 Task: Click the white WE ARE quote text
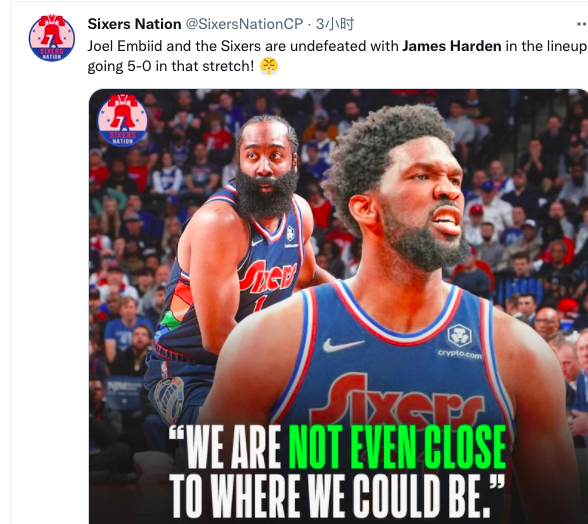pos(225,446)
